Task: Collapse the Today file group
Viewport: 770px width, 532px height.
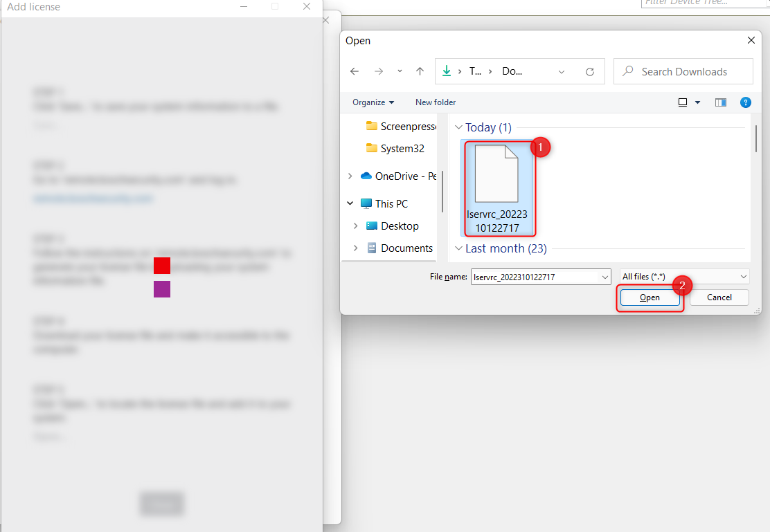Action: click(458, 128)
